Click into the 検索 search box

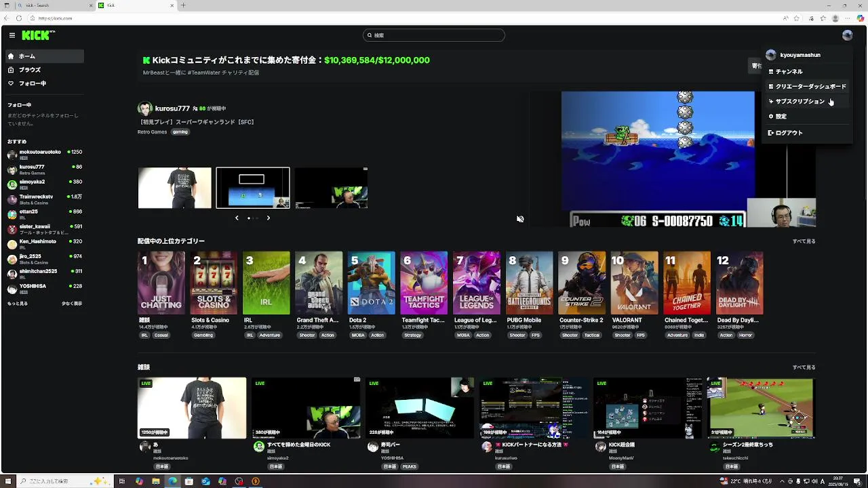coord(434,35)
